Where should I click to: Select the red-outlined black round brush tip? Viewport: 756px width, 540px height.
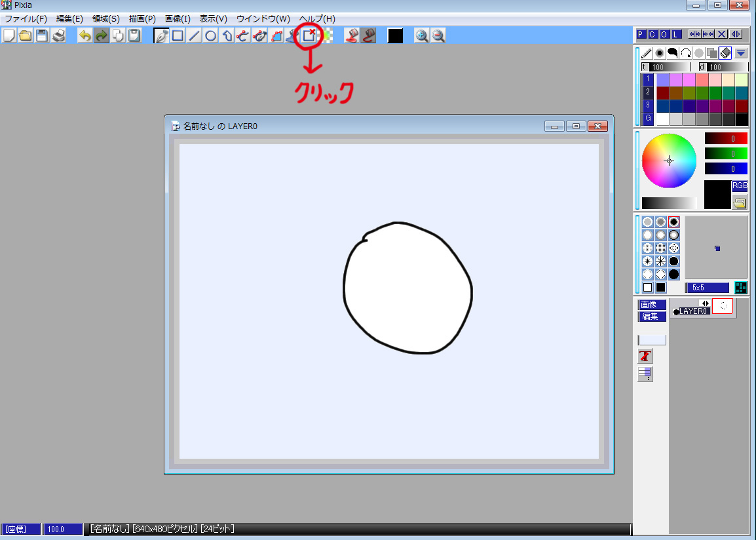pos(674,222)
